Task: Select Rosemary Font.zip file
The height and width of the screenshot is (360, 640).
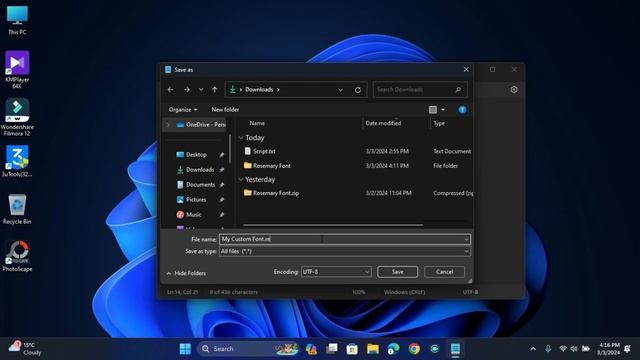Action: click(x=276, y=193)
